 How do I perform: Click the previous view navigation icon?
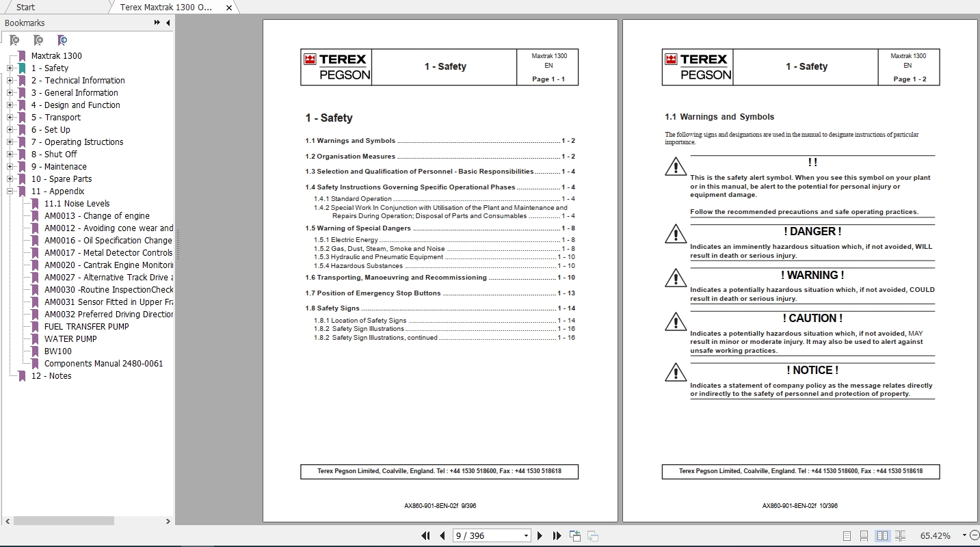pos(574,536)
